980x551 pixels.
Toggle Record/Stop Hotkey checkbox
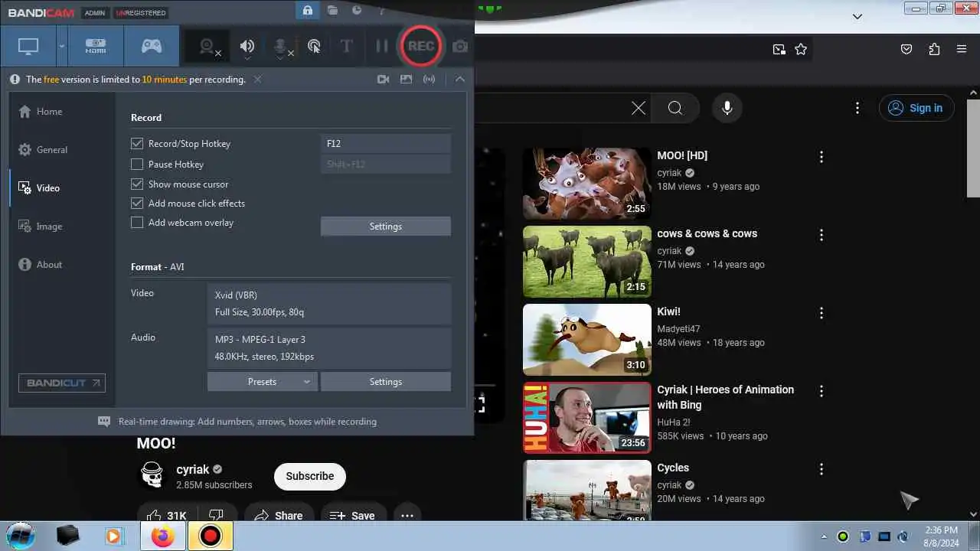click(x=137, y=144)
